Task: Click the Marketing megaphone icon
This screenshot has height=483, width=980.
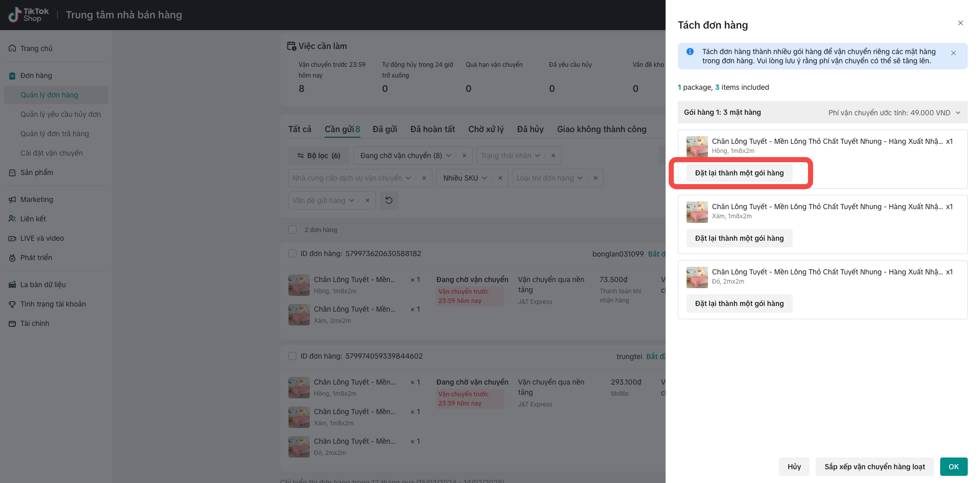Action: (12, 199)
